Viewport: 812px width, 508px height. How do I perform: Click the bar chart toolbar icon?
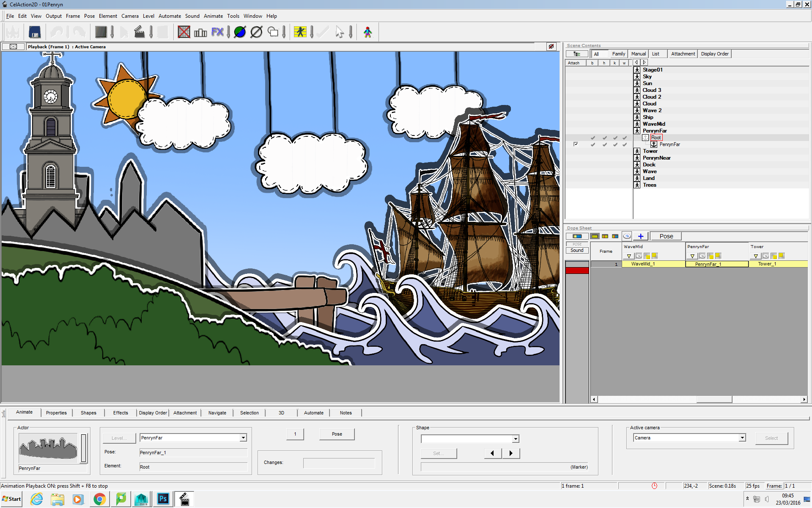click(200, 33)
